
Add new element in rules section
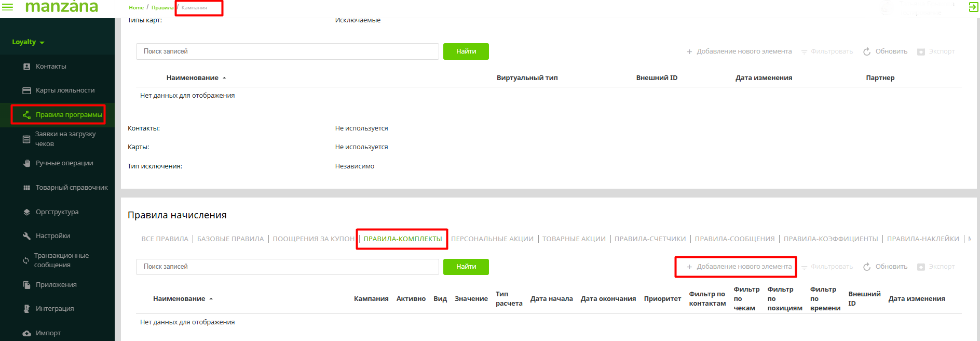click(x=739, y=267)
